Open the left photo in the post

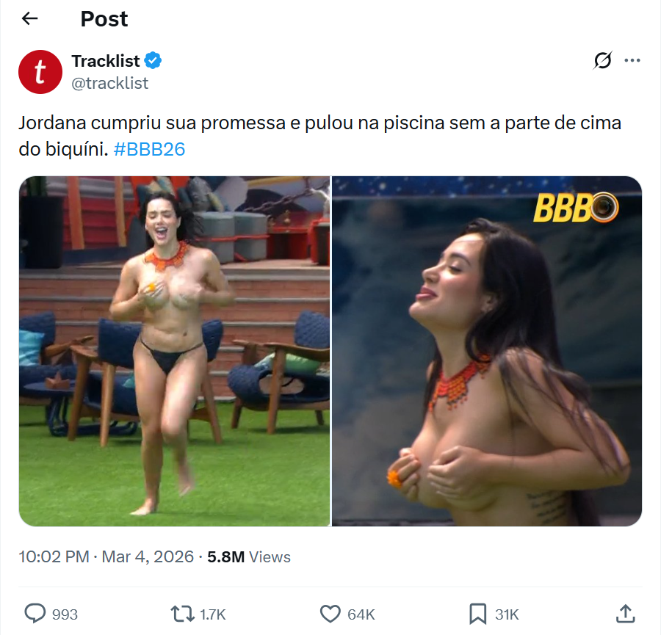click(x=175, y=351)
